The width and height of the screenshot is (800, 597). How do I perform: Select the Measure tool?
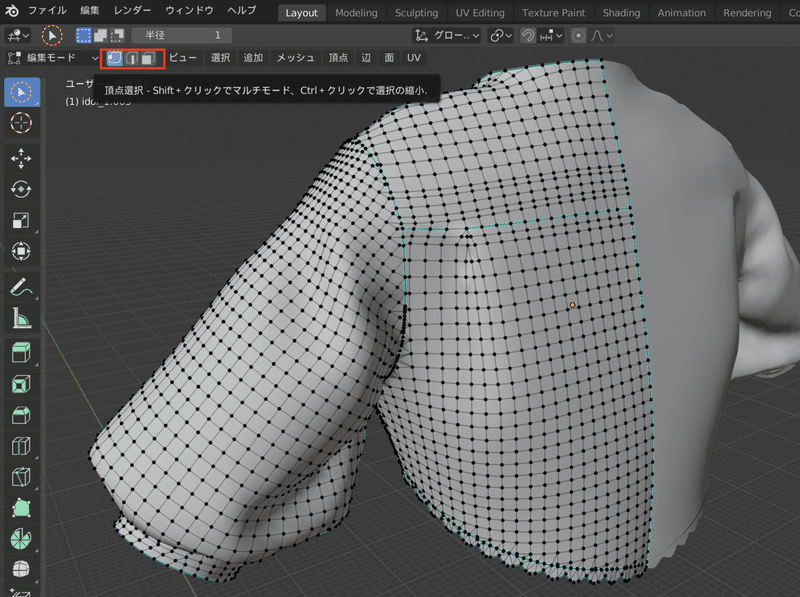21,318
